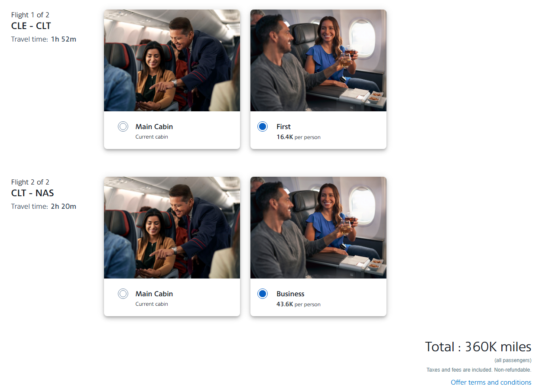The image size is (542, 392).
Task: Click Main Cabin label under Flight 2
Action: click(154, 294)
